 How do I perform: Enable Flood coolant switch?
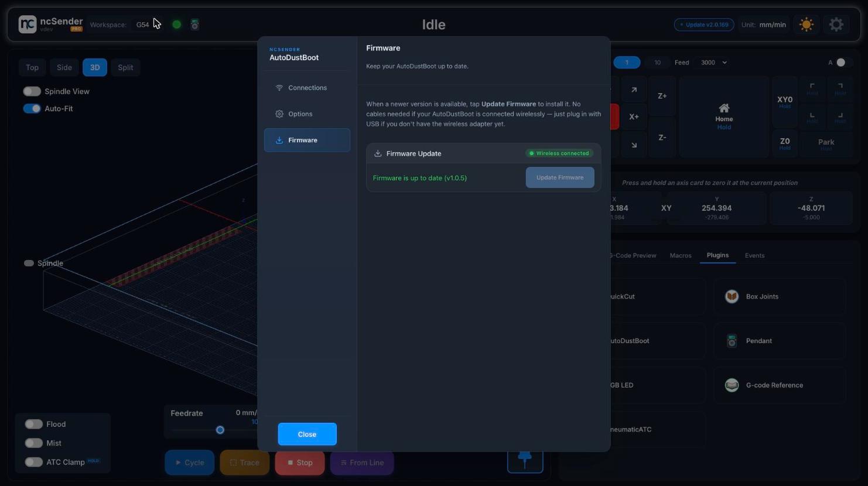[33, 424]
